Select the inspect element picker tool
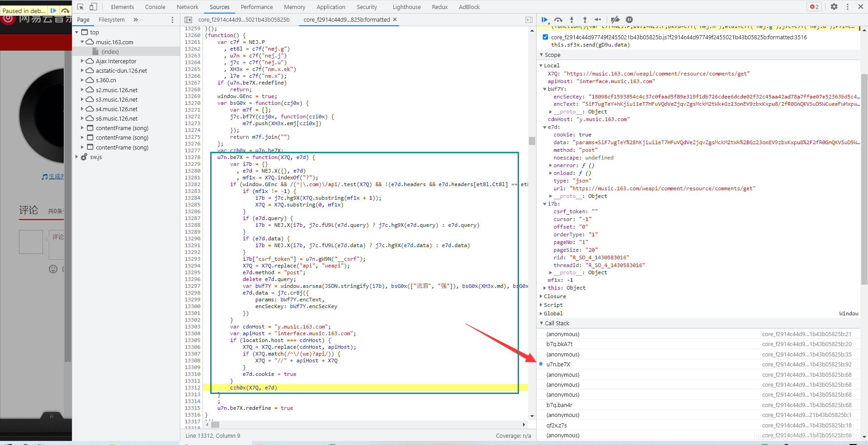 point(80,7)
